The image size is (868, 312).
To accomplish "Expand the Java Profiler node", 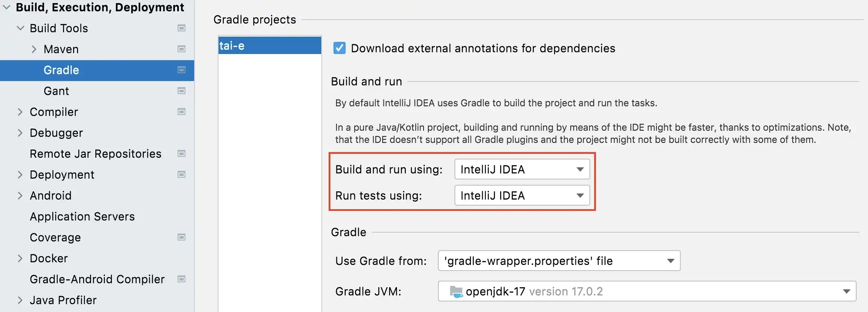I will tap(20, 300).
